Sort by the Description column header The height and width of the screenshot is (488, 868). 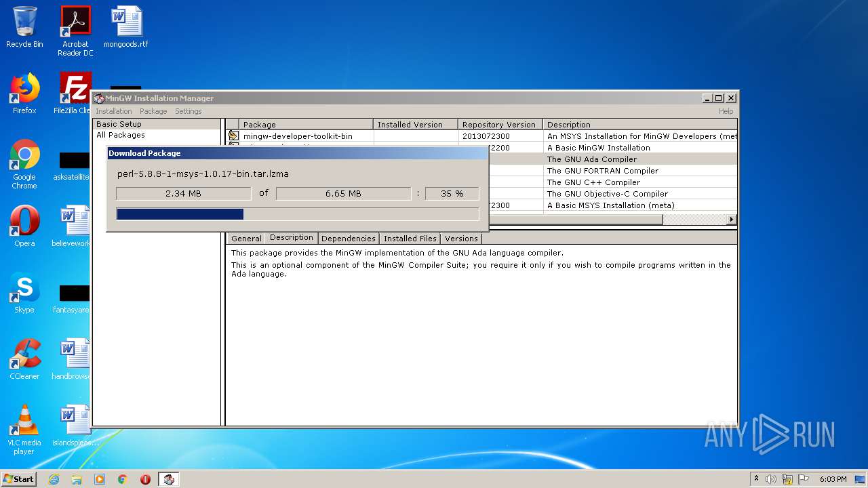click(x=640, y=125)
